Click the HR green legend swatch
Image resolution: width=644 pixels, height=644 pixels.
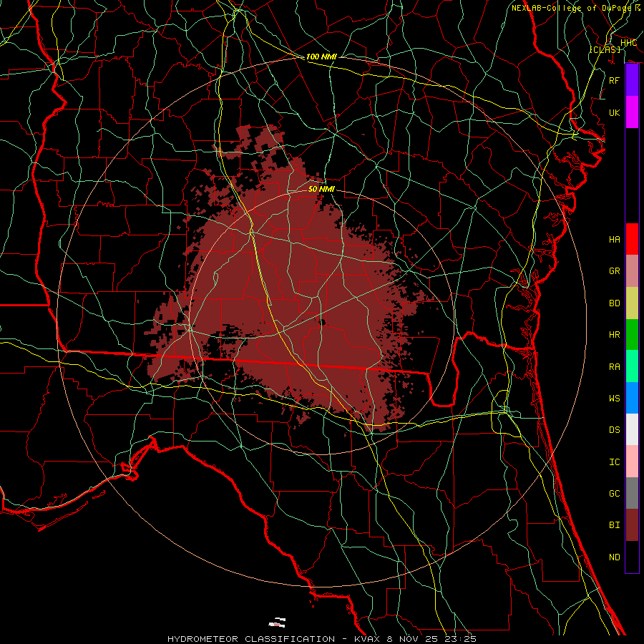coord(632,334)
